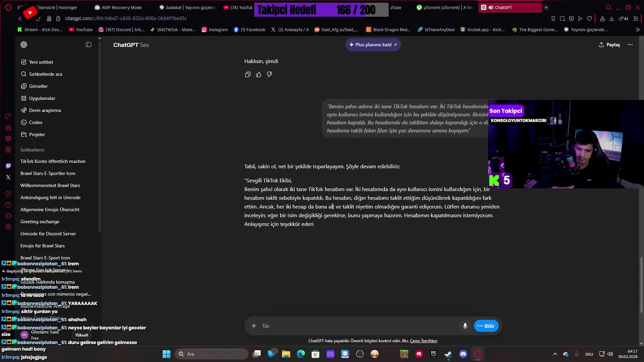Open OBS Studio from the taskbar
This screenshot has width=644, height=362.
coord(360,354)
